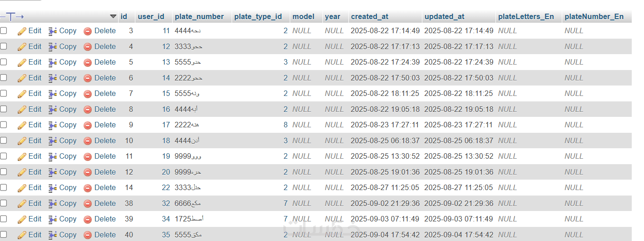Click the red Delete icon for row id 7

click(x=88, y=94)
